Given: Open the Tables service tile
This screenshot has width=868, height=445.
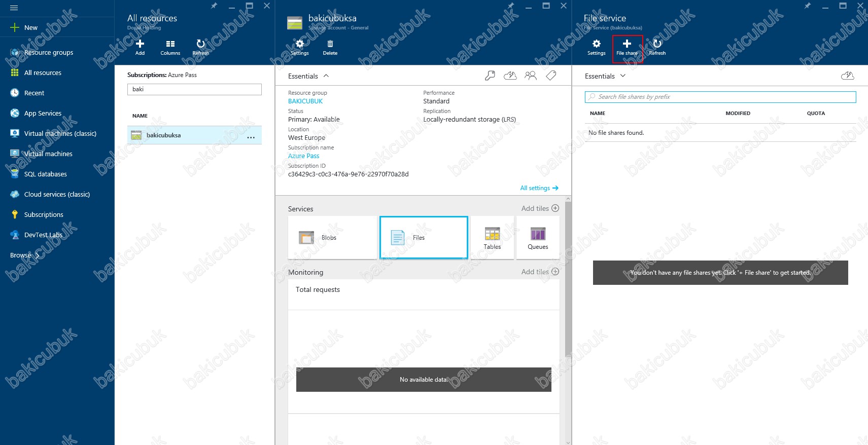Looking at the screenshot, I should tap(492, 237).
